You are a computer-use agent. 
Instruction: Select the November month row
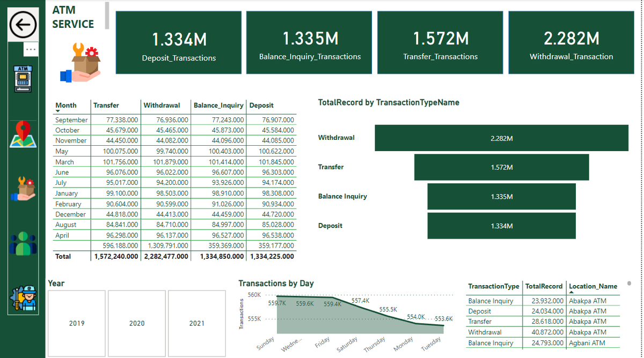point(174,140)
